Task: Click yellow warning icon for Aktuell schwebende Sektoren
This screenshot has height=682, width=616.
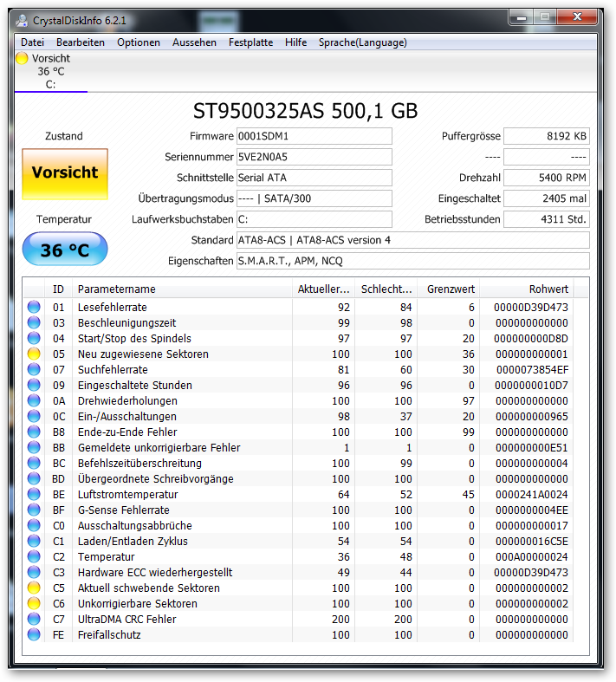Action: click(x=34, y=588)
